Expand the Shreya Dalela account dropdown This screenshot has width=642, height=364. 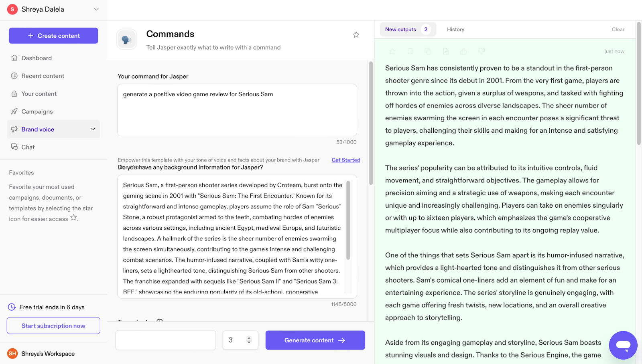pos(96,9)
